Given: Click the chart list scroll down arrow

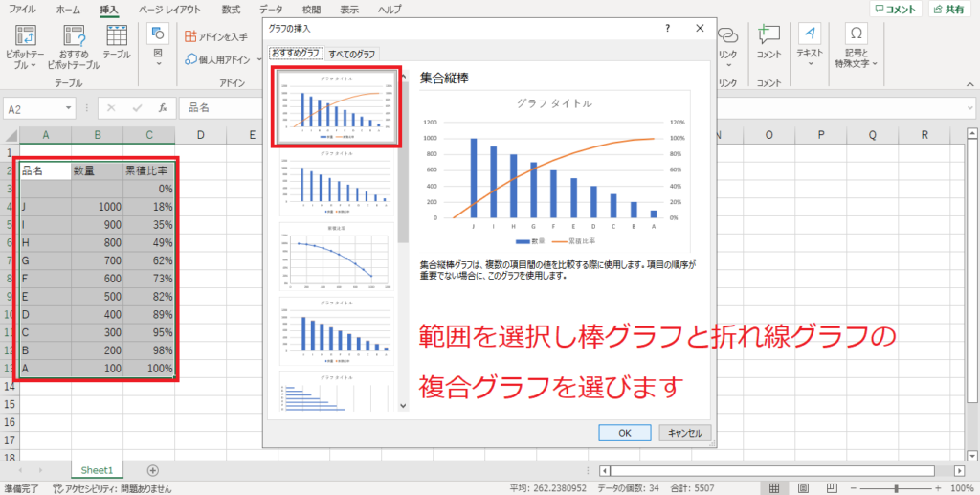Looking at the screenshot, I should [403, 406].
